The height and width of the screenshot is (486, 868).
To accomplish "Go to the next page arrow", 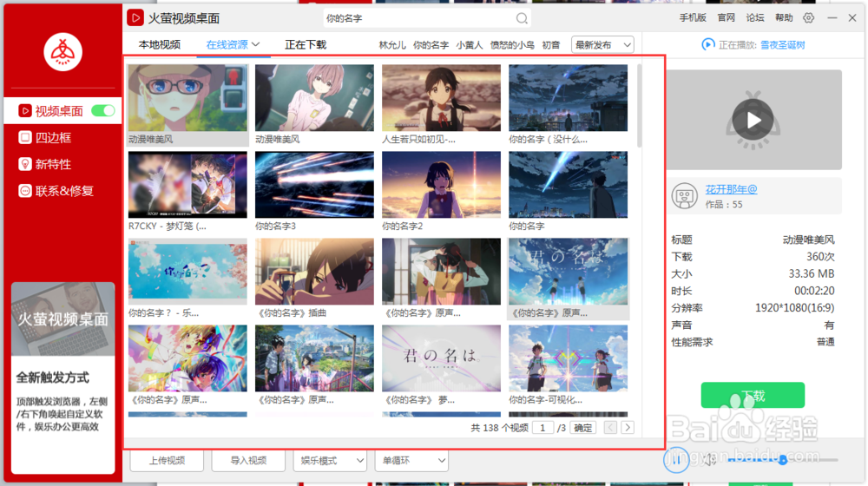I will [x=628, y=427].
